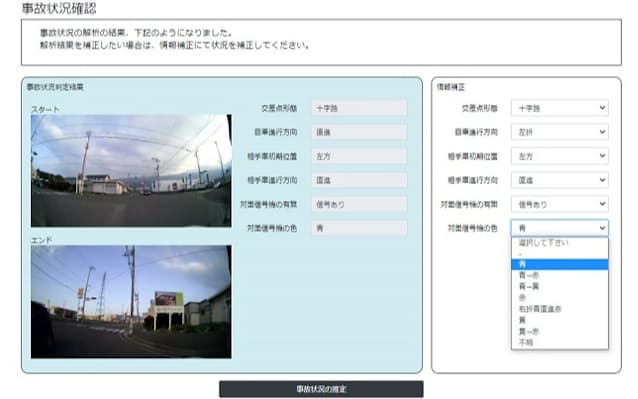
Task: Click the エンド dashcam image
Action: (x=131, y=302)
